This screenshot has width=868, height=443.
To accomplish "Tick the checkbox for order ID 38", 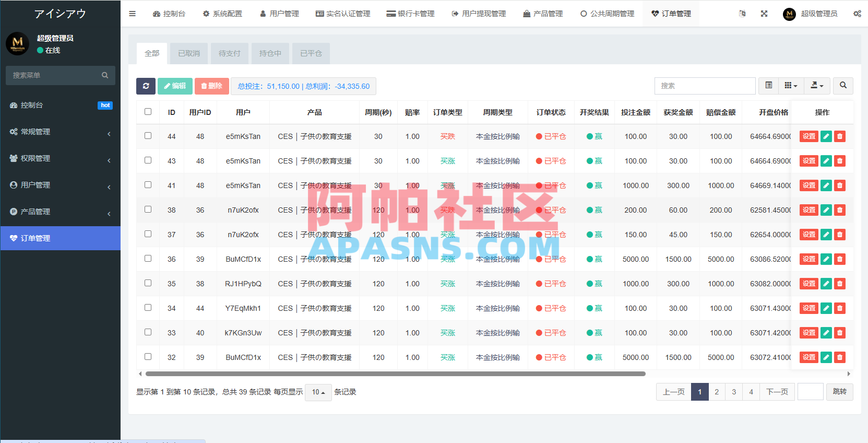I will pos(148,209).
